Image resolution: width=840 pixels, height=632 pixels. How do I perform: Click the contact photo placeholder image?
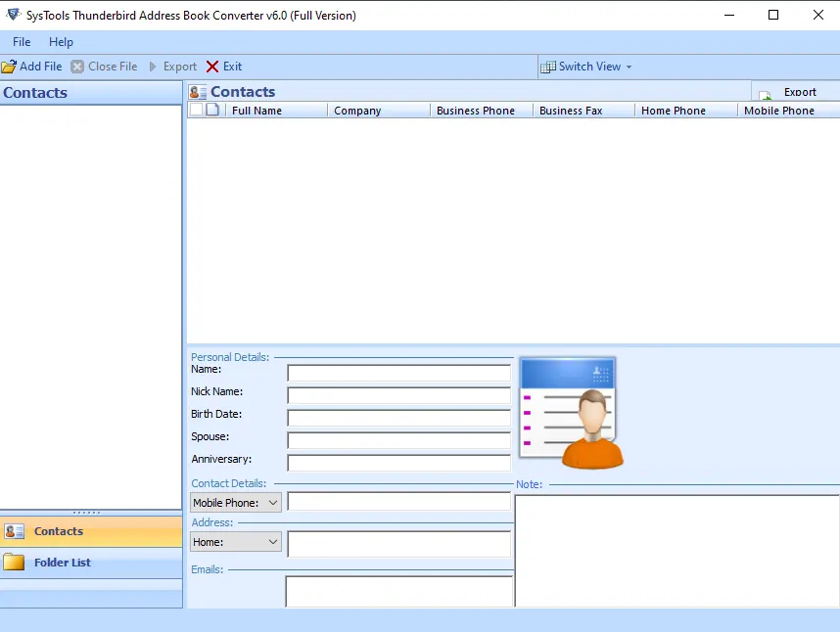[571, 413]
